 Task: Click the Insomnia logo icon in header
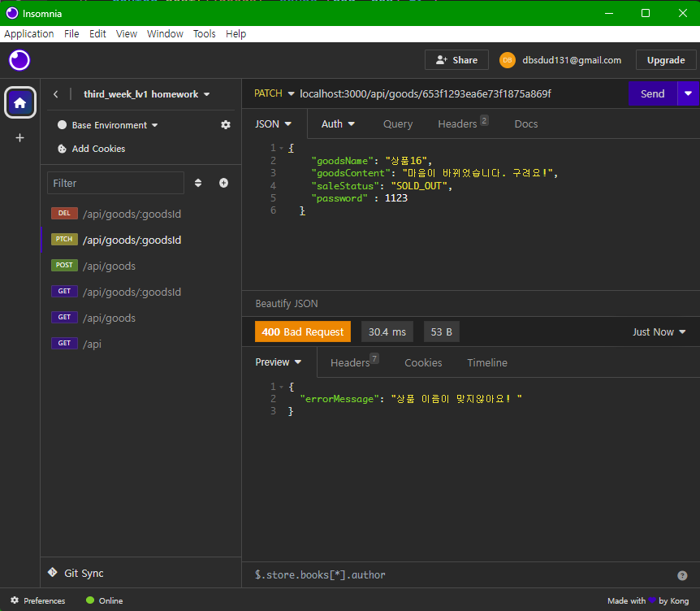(19, 60)
